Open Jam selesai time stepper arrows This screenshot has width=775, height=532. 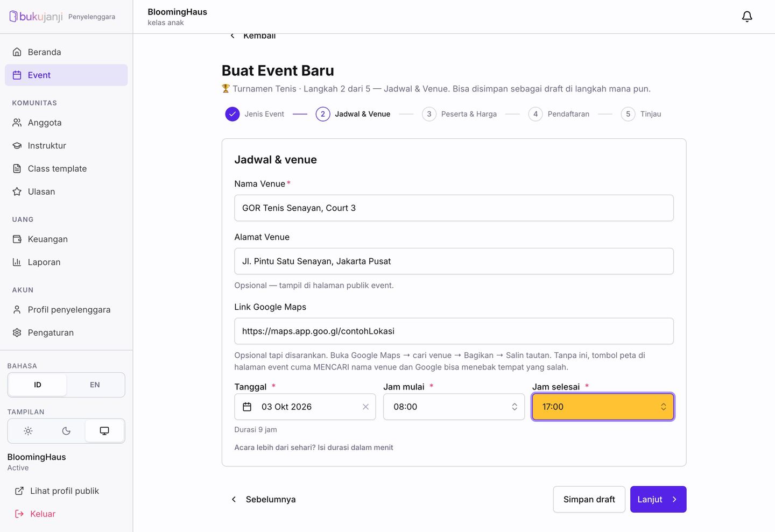[x=664, y=407]
